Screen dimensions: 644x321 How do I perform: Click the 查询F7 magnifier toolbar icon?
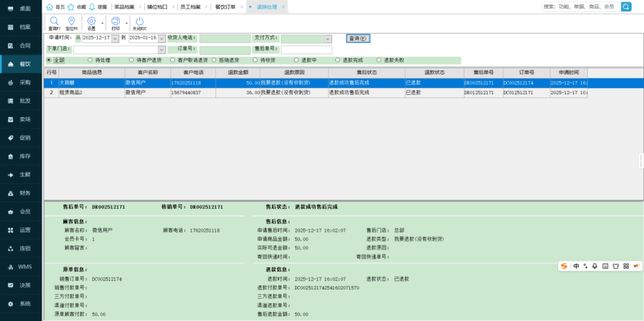pyautogui.click(x=54, y=22)
